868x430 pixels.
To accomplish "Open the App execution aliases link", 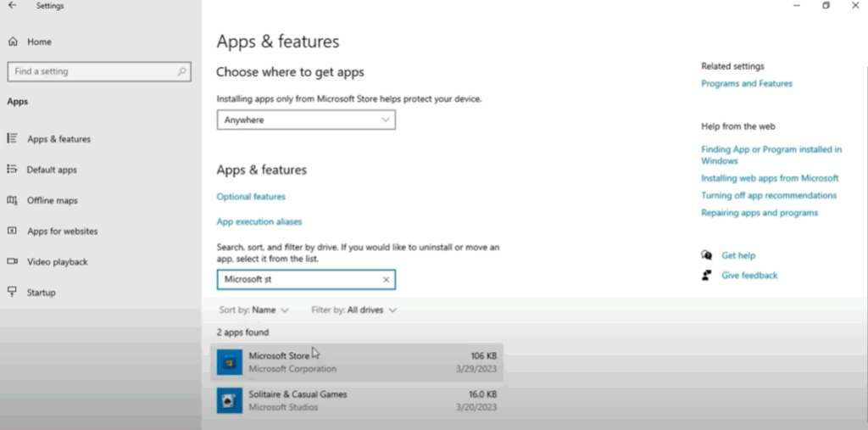I will [x=259, y=221].
